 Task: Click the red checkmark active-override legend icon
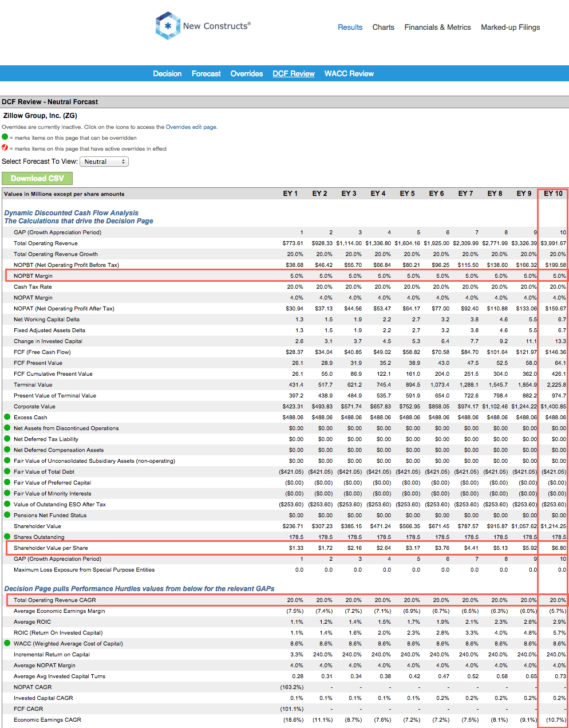point(5,148)
